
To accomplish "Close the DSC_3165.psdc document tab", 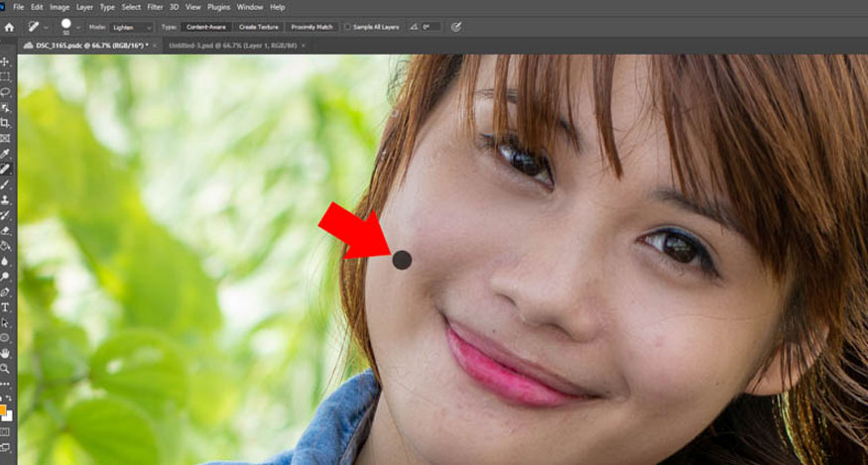I will pyautogui.click(x=155, y=46).
